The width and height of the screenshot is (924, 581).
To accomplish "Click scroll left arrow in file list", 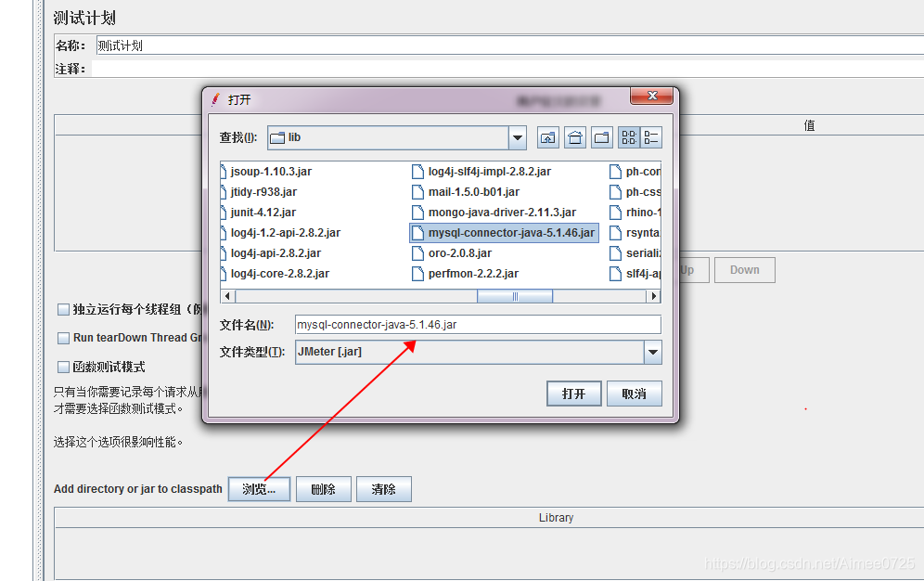I will (227, 296).
